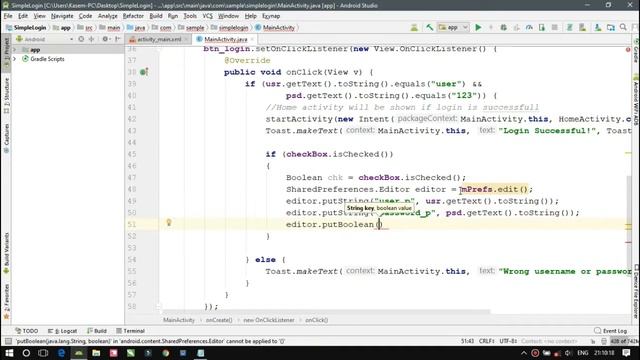Select the MainActivity.java editor tab
This screenshot has width=640, height=360.
click(x=225, y=39)
